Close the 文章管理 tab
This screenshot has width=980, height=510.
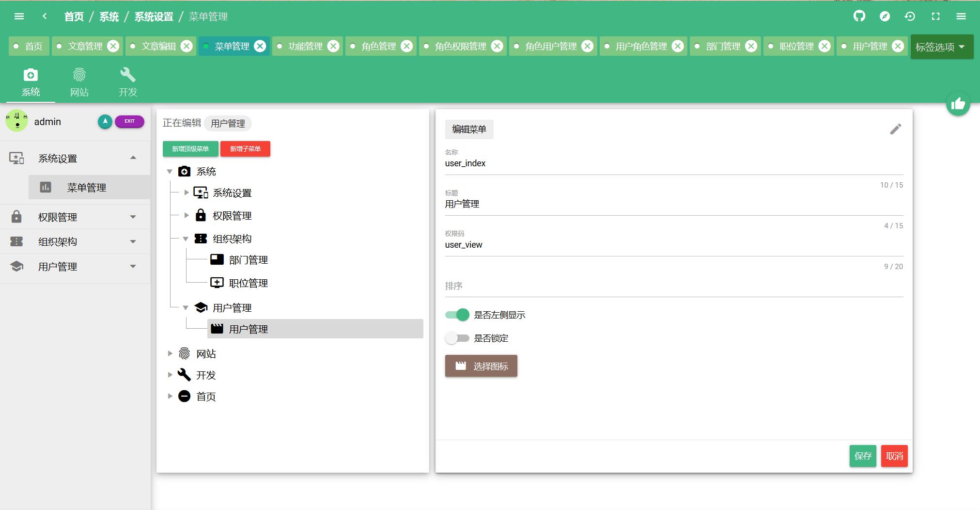(113, 46)
